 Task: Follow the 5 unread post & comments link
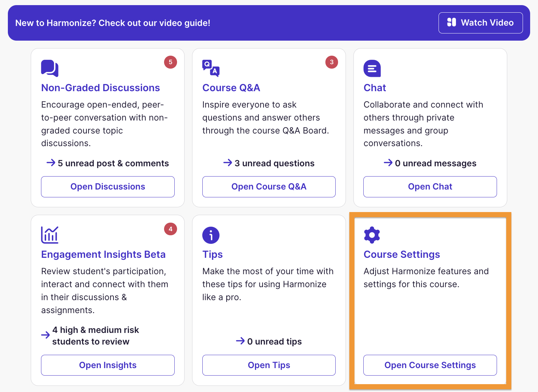click(x=108, y=163)
